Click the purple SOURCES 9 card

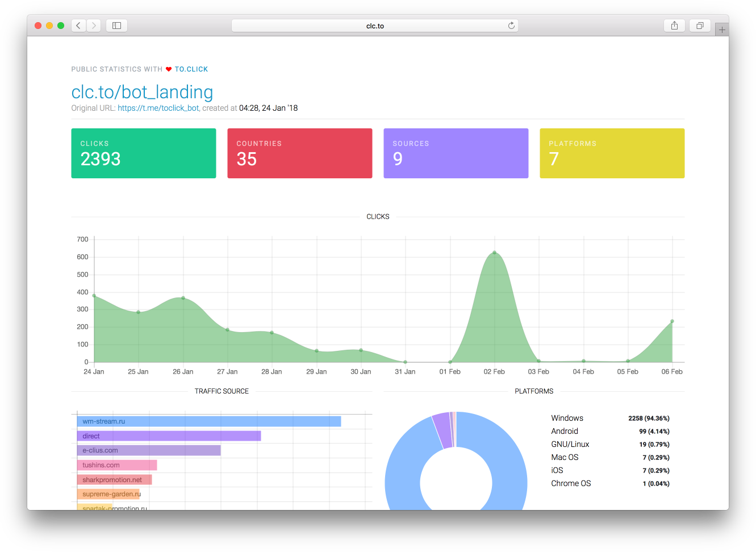click(456, 153)
